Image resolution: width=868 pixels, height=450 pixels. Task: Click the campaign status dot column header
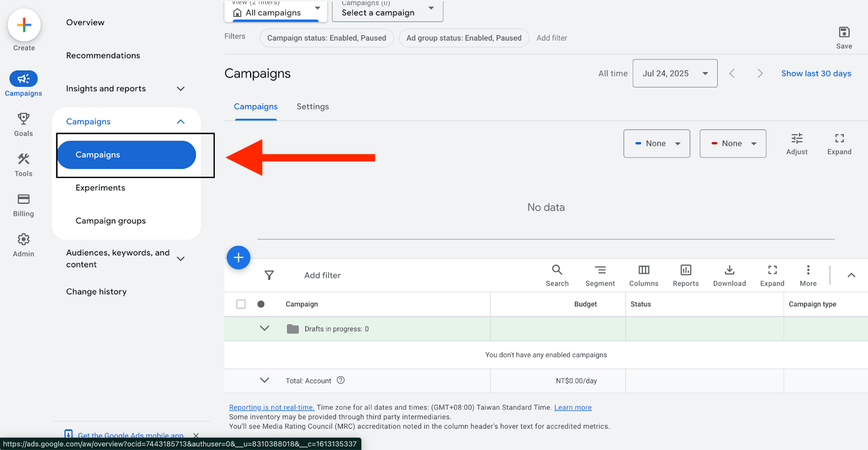point(261,304)
